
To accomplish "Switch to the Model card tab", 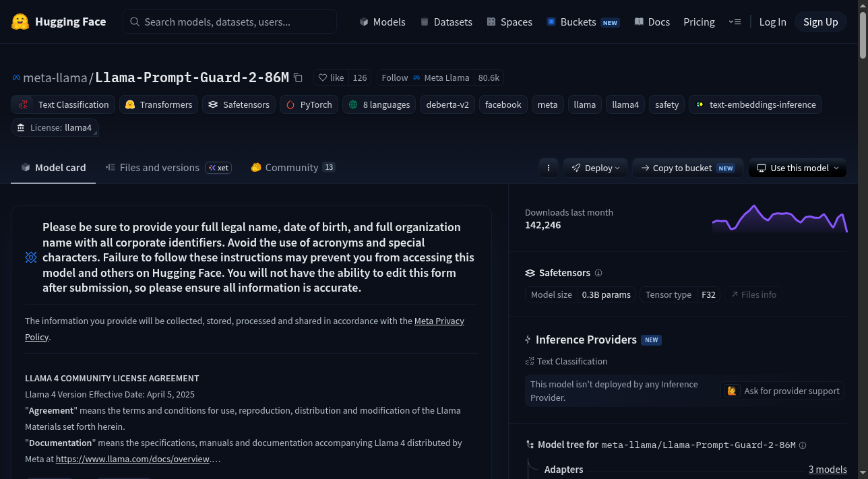I will click(53, 168).
